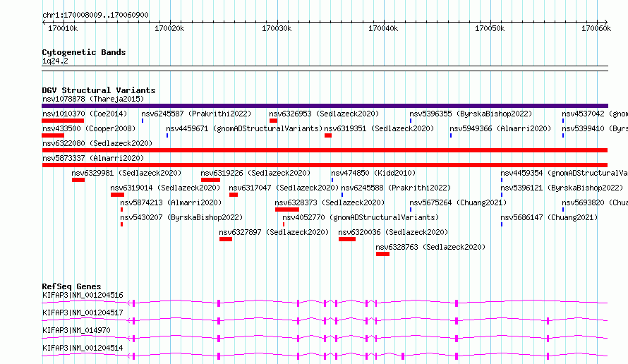The image size is (628, 364).
Task: Select nsv433500 (Cooper2008) variant
Action: coord(89,128)
